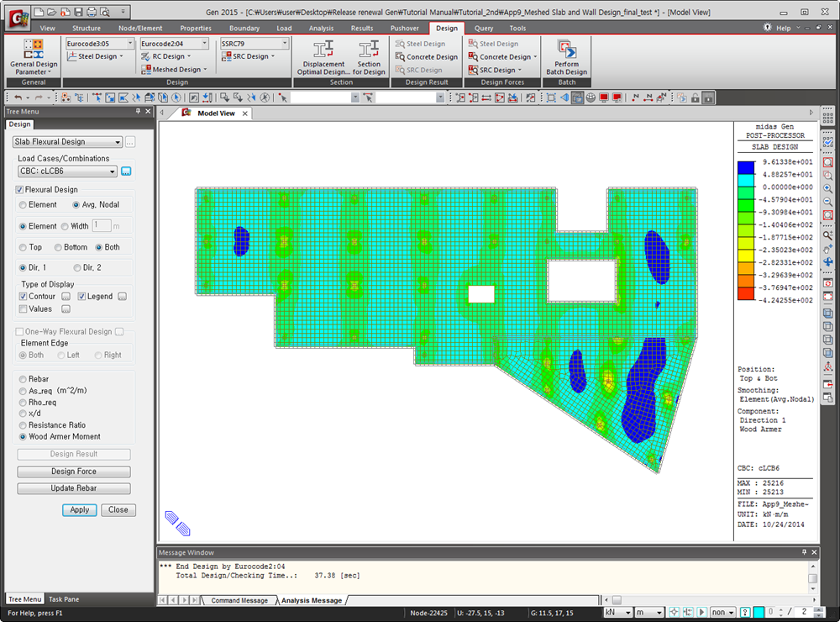Open Legend details ellipsis button
840x622 pixels.
tap(122, 297)
